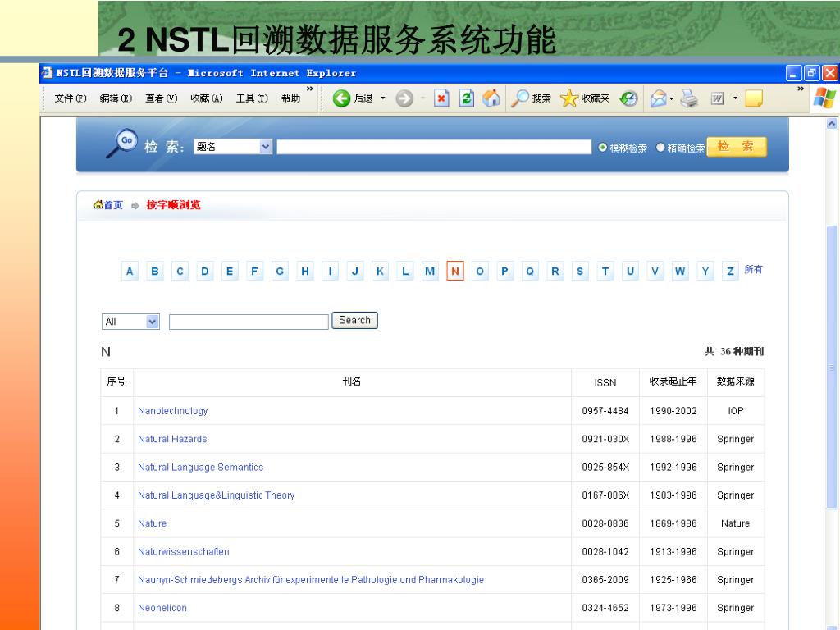Click the IOP data source cell
Image resolution: width=840 pixels, height=630 pixels.
(x=736, y=411)
